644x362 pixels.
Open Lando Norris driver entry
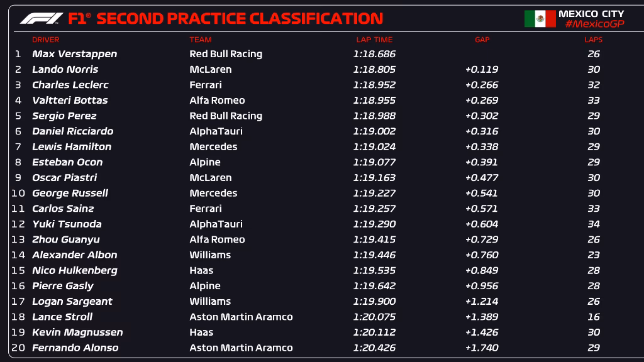pyautogui.click(x=65, y=70)
